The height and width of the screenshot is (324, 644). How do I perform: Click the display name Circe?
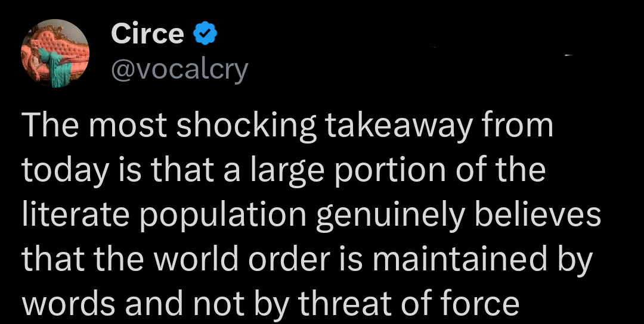click(147, 35)
